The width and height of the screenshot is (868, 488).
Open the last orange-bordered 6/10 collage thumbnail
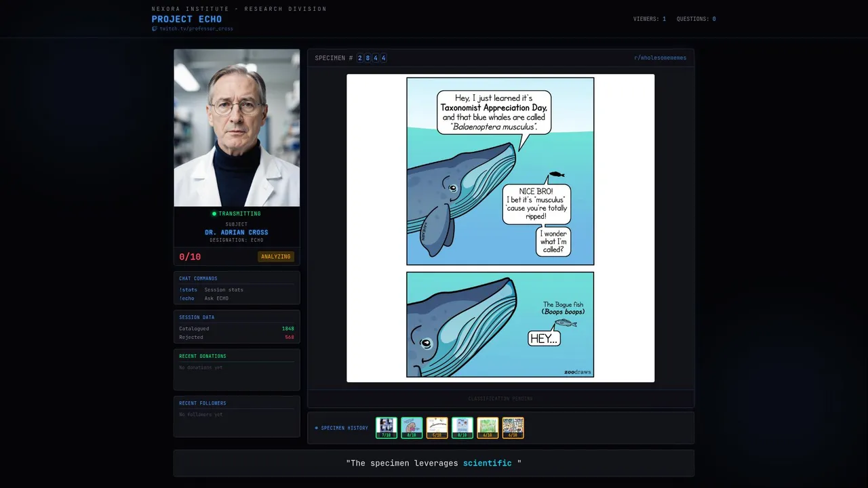pos(513,428)
